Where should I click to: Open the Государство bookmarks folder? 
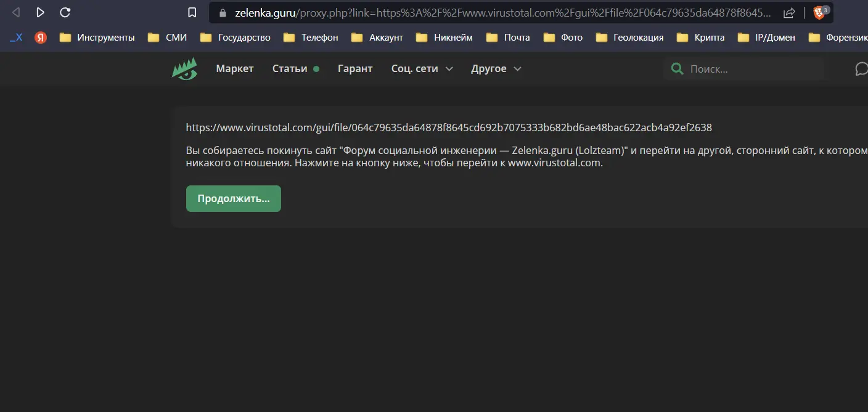[235, 38]
